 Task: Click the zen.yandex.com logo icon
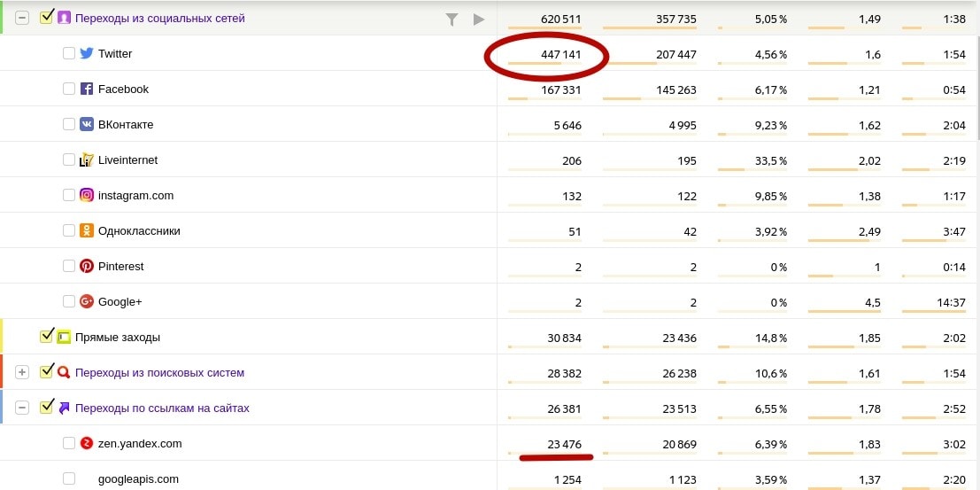click(x=87, y=443)
